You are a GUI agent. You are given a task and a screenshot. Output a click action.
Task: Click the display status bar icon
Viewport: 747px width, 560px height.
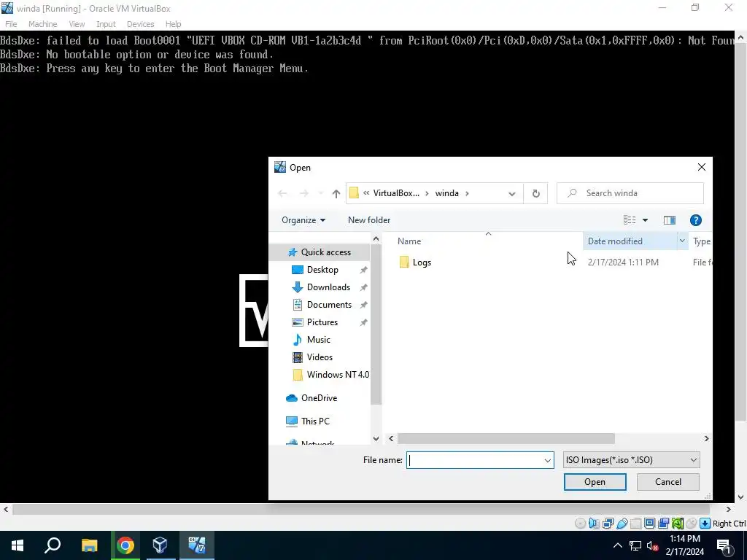650,524
